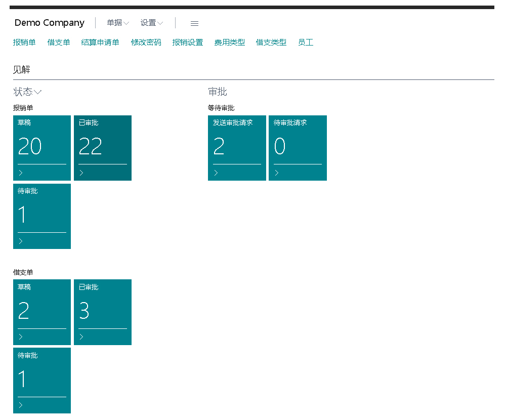Viewport: 506px width, 420px height.
Task: Click arrow icon on 报销单 待审批 tile
Action: [x=21, y=241]
